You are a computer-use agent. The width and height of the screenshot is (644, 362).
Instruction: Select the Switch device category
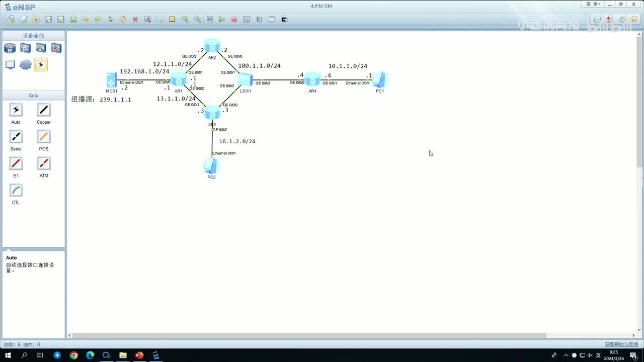click(x=25, y=48)
